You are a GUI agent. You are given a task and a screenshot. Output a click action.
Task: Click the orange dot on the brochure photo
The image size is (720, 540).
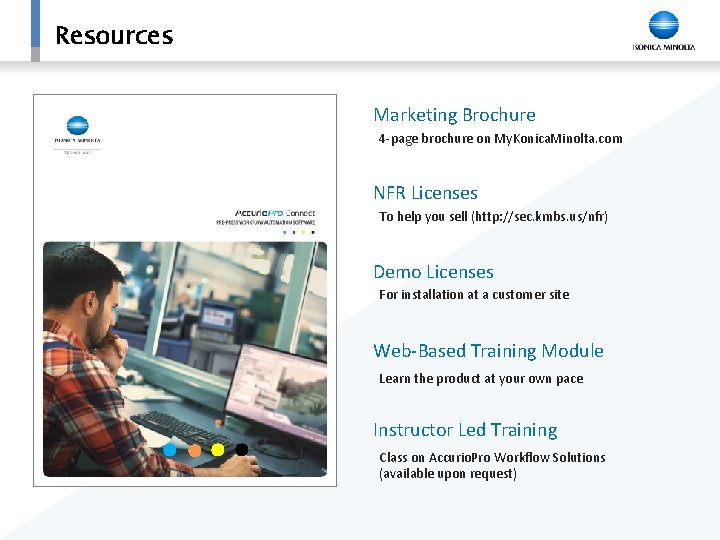194,450
